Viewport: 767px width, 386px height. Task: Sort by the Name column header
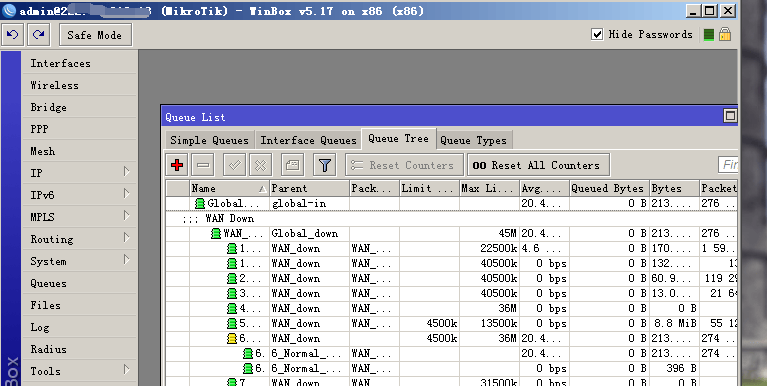pos(229,188)
